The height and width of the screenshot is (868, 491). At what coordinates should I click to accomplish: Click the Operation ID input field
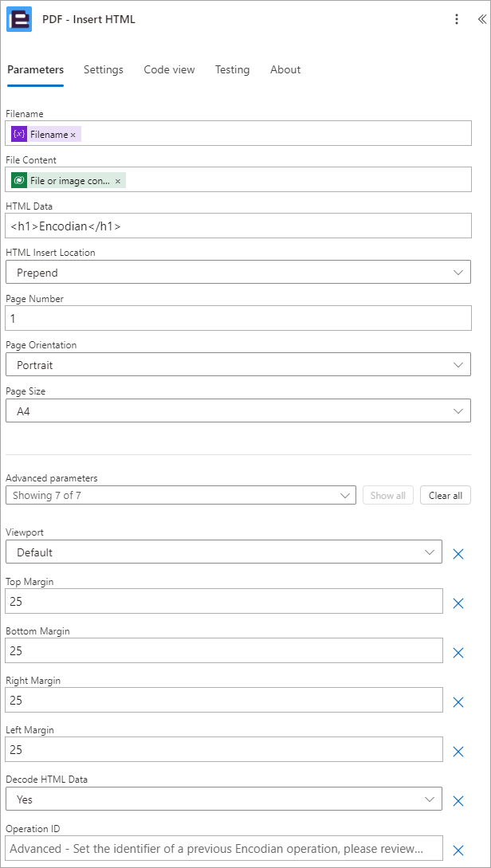(x=224, y=848)
